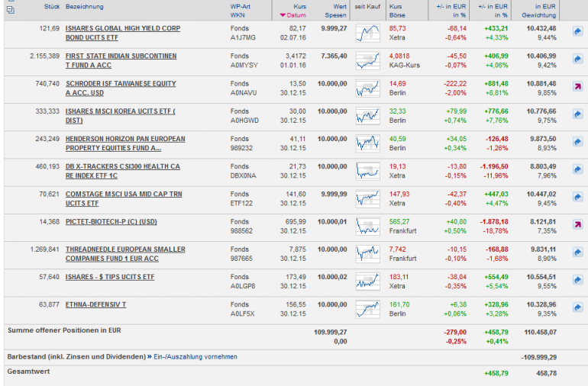588x386 pixels.
Task: Click the expand-all icon in table header corner
Action: click(11, 10)
